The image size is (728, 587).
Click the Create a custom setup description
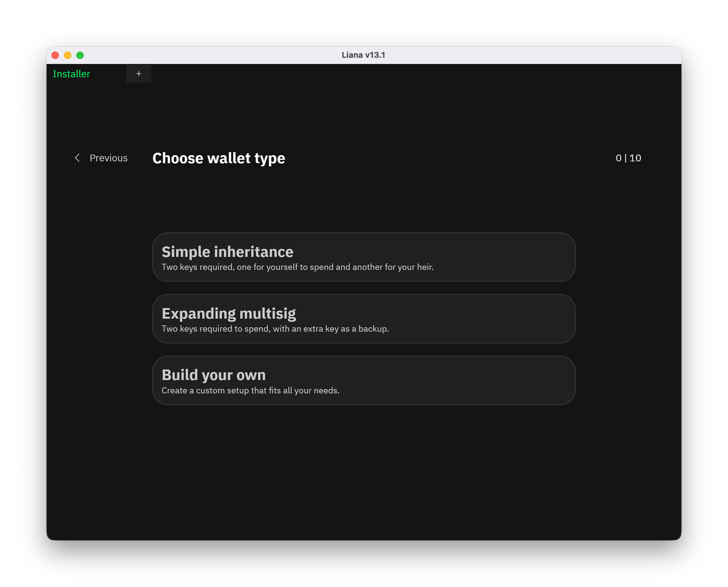coord(250,391)
